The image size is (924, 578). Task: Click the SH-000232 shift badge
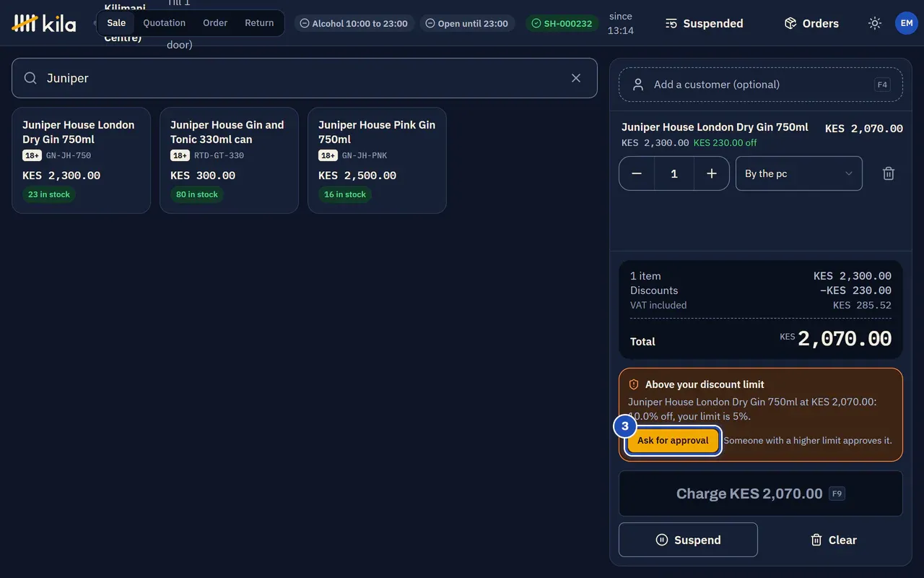(562, 23)
